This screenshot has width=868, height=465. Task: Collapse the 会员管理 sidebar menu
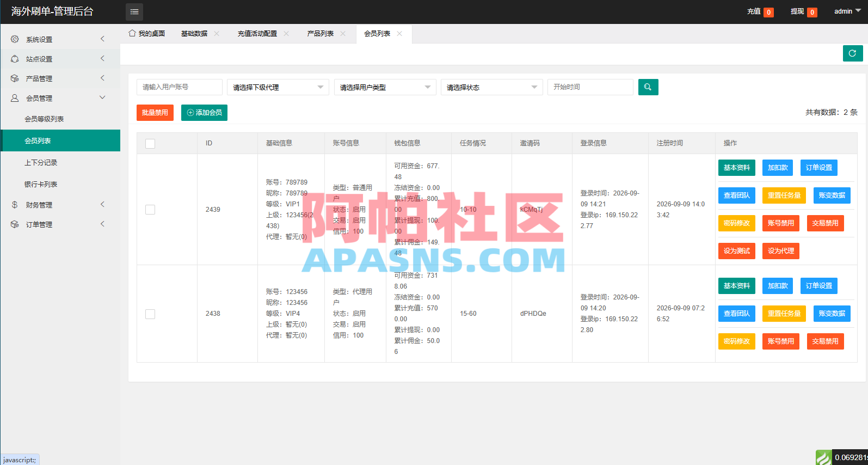point(60,98)
